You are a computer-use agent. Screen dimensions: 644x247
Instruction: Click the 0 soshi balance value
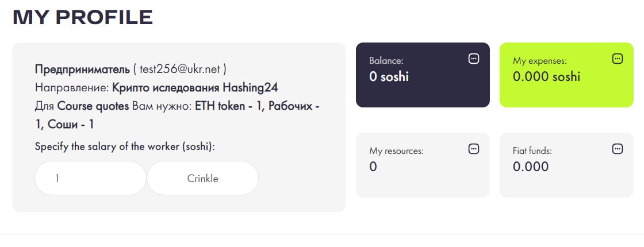[x=389, y=76]
